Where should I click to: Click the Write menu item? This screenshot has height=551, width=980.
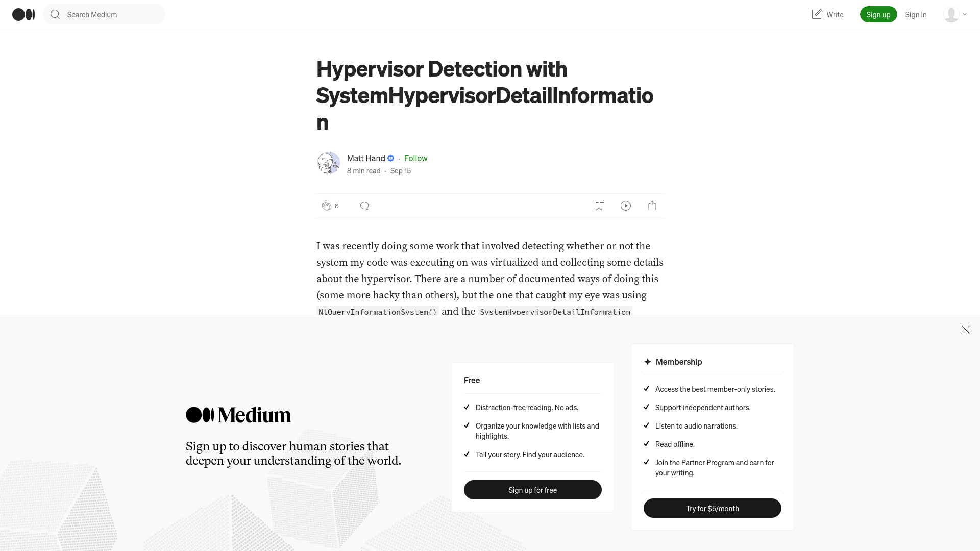click(827, 14)
